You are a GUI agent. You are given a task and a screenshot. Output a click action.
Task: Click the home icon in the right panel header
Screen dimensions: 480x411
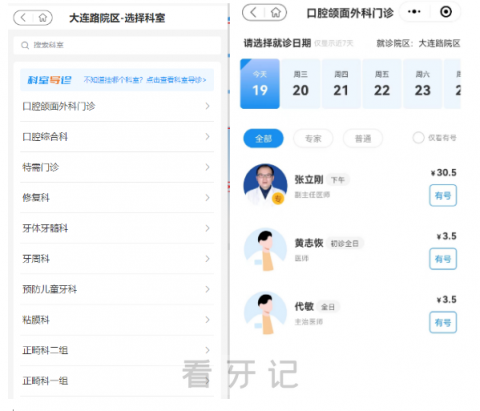pos(276,13)
